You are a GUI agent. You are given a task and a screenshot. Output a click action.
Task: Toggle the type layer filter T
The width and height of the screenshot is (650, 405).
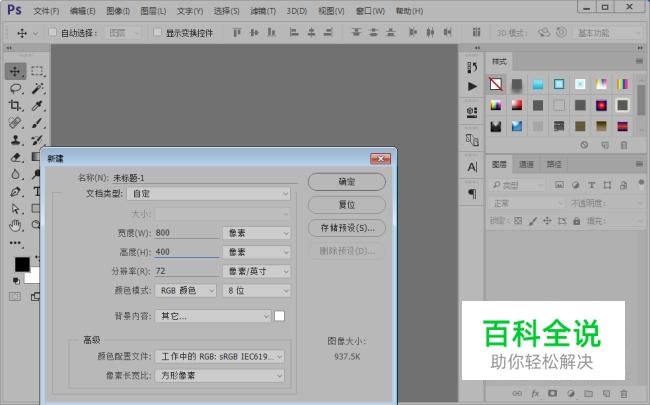coord(592,185)
